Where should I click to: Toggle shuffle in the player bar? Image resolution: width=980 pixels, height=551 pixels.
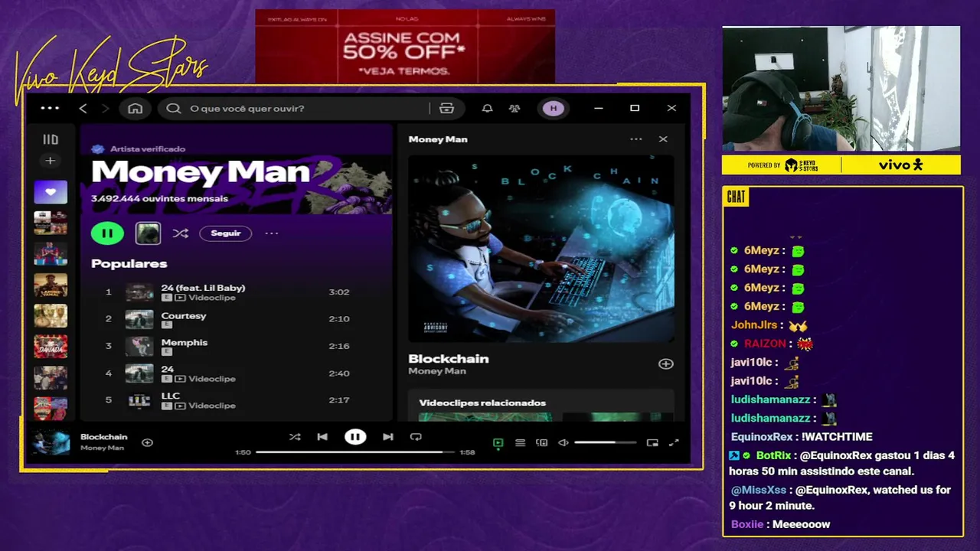[295, 437]
